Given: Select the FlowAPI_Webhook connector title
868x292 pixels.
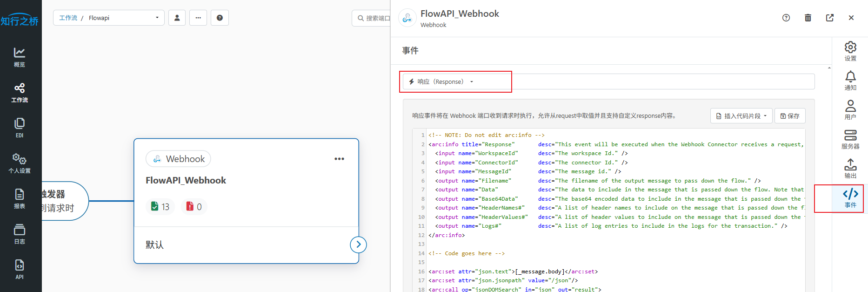Looking at the screenshot, I should click(x=186, y=180).
